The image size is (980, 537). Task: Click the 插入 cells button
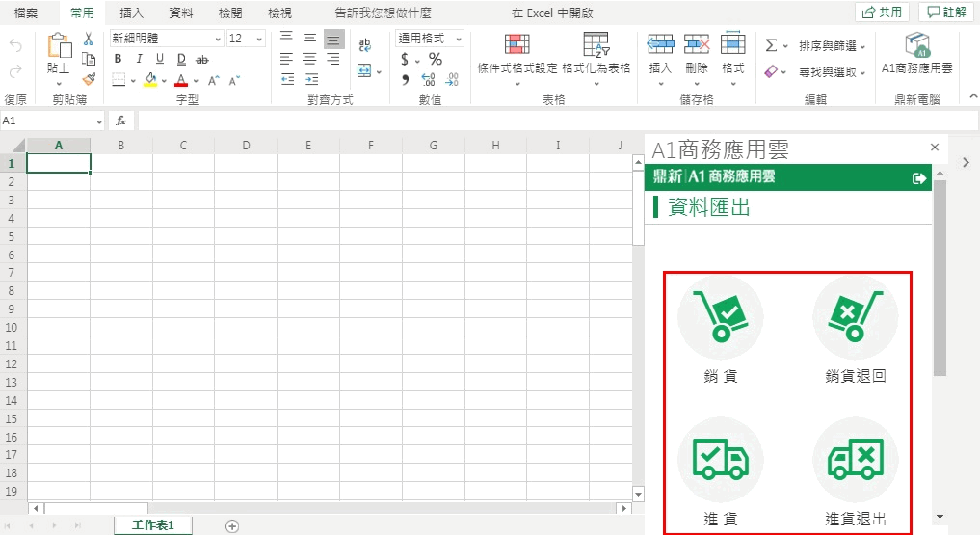tap(661, 58)
